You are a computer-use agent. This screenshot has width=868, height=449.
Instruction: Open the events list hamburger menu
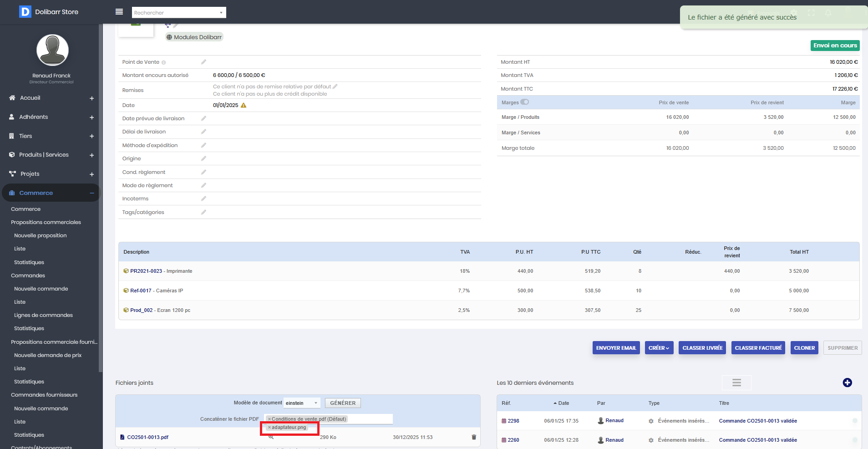click(736, 383)
